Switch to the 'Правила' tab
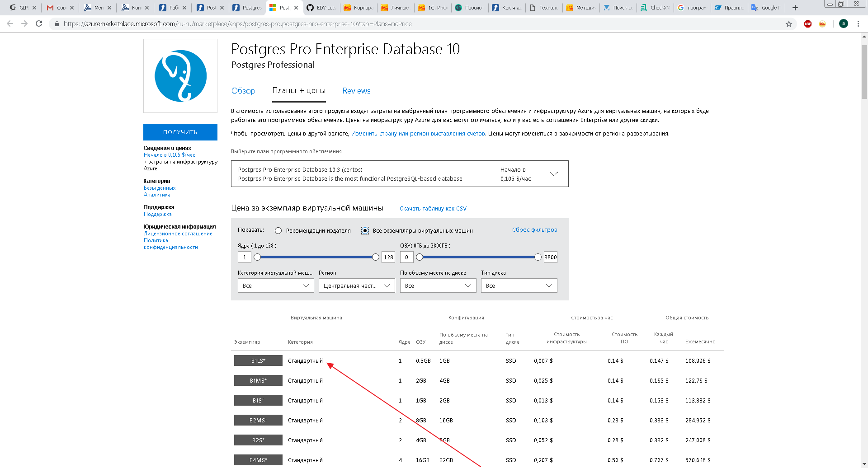Screen dimensions: 868x468 (729, 8)
